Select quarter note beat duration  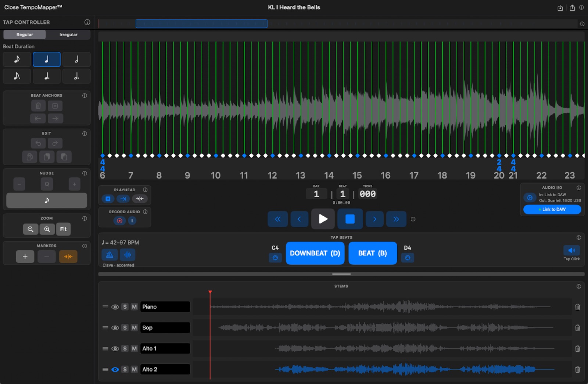47,59
